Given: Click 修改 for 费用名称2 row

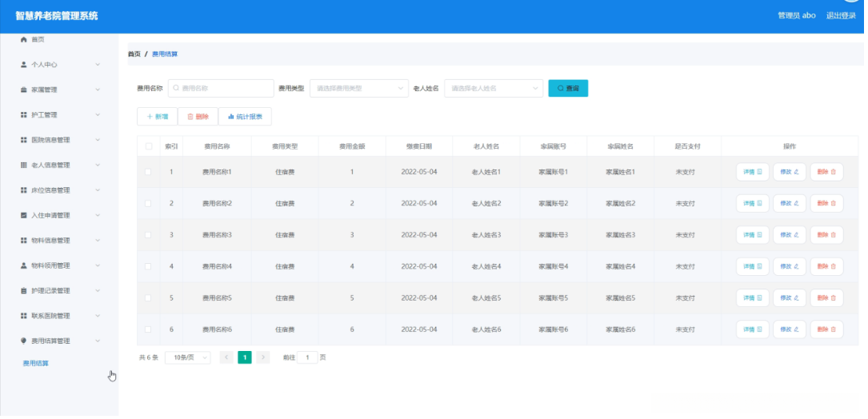Looking at the screenshot, I should 790,204.
